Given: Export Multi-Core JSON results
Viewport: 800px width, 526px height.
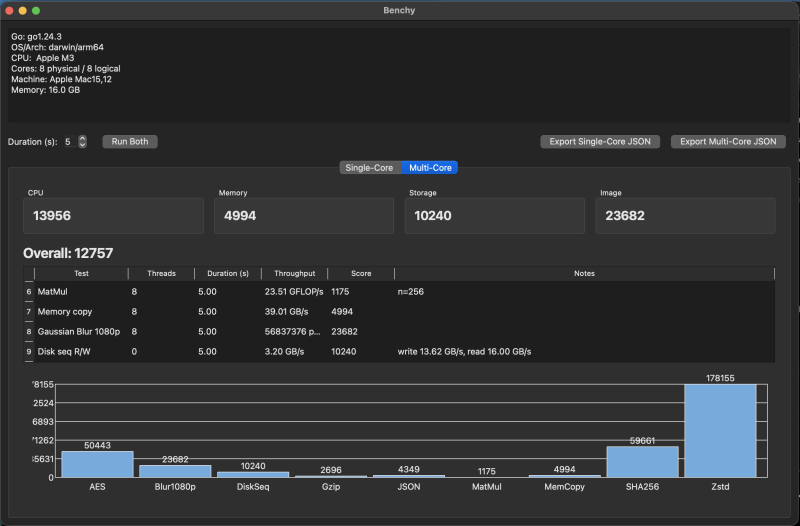Looking at the screenshot, I should click(x=728, y=141).
